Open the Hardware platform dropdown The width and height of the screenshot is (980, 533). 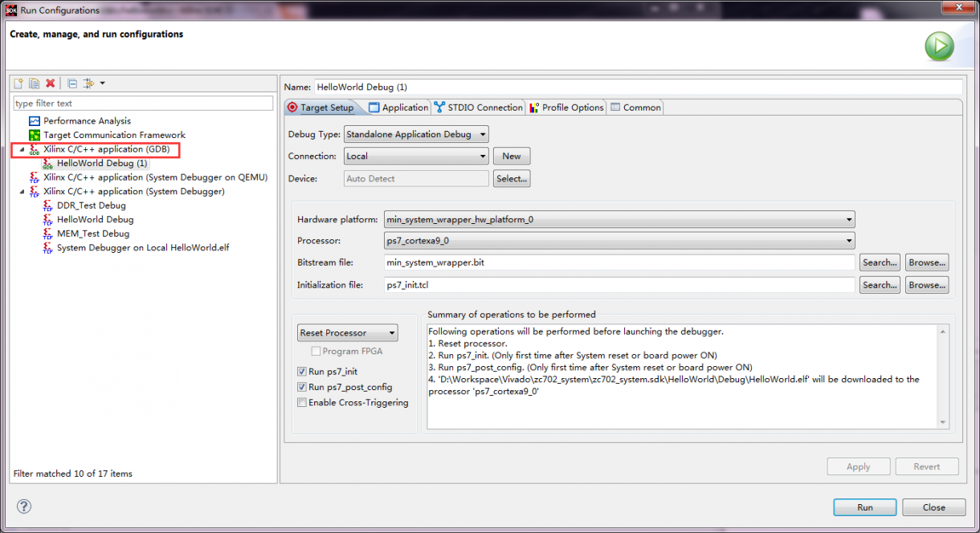(x=619, y=219)
